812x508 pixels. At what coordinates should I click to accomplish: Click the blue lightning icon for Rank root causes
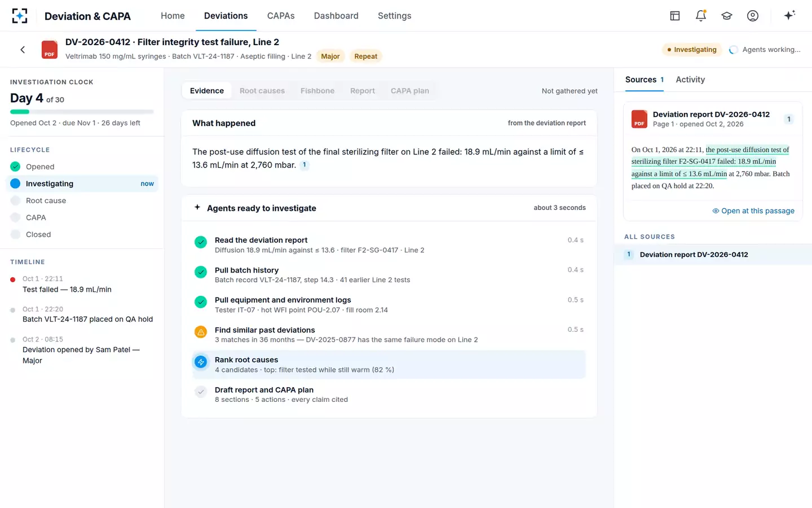coord(201,362)
